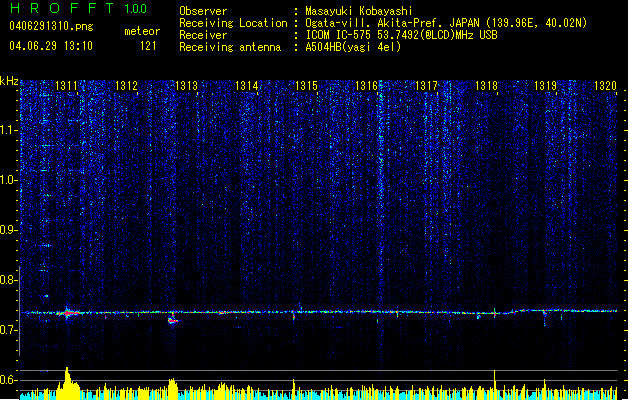Click the 0.7 frequency axis label
The width and height of the screenshot is (629, 400).
[x=8, y=330]
